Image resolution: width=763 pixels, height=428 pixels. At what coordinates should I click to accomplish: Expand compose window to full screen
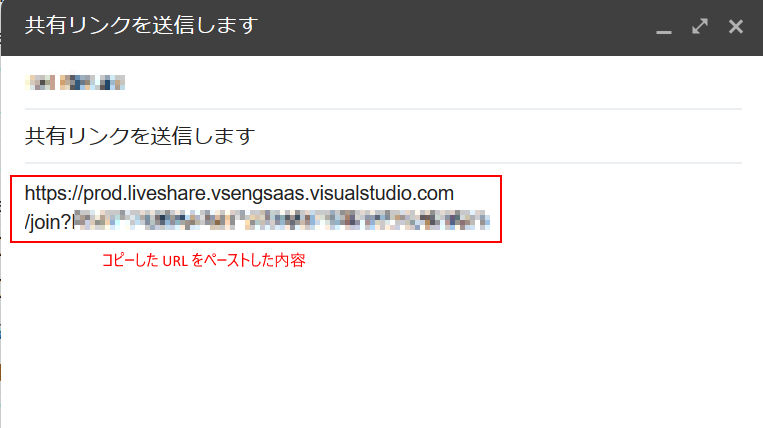click(x=700, y=26)
